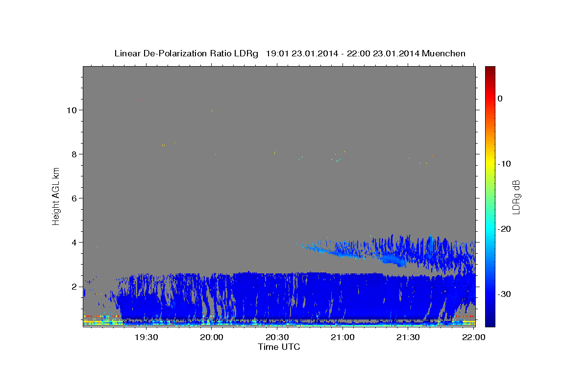Click the 21:00 time tick label
The width and height of the screenshot is (588, 392).
tap(343, 337)
